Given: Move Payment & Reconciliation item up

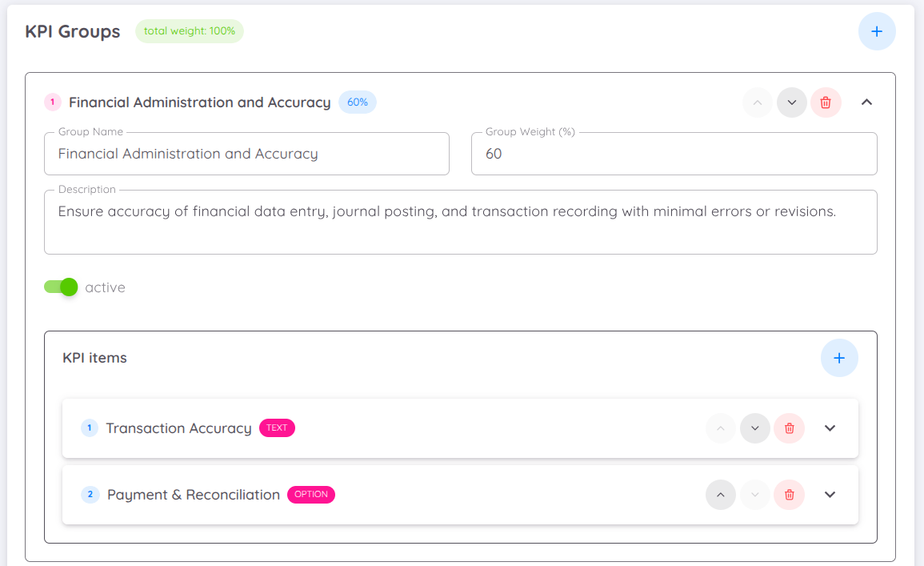Looking at the screenshot, I should click(x=721, y=495).
